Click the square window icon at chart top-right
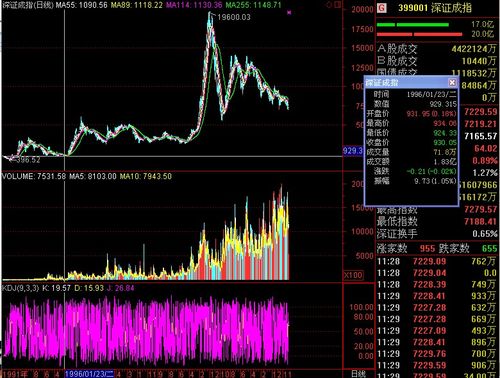 click(338, 5)
